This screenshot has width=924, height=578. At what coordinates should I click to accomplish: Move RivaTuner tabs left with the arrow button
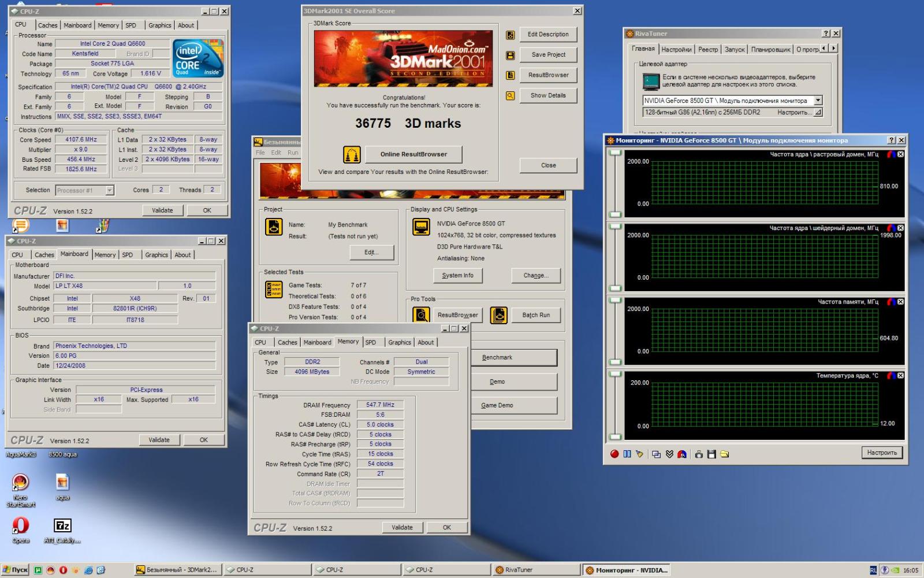point(824,49)
